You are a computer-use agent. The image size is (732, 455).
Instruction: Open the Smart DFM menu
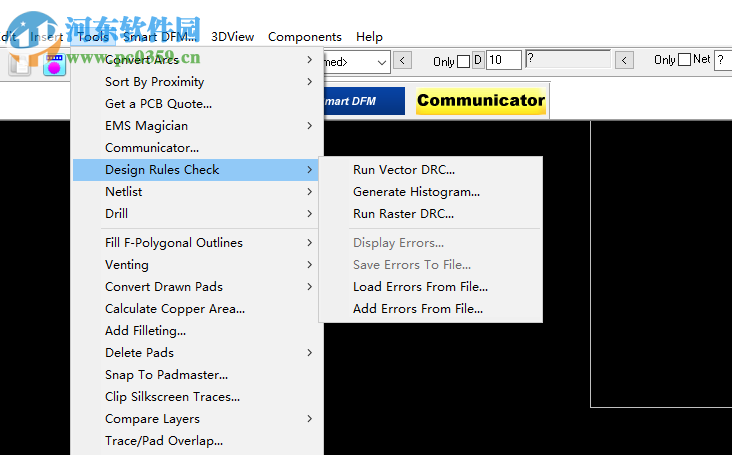(160, 36)
